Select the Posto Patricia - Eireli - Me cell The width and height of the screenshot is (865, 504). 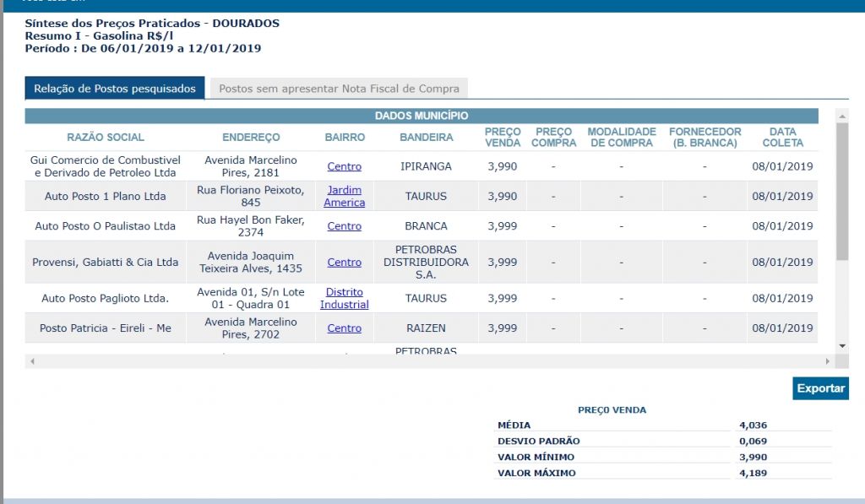coord(106,328)
